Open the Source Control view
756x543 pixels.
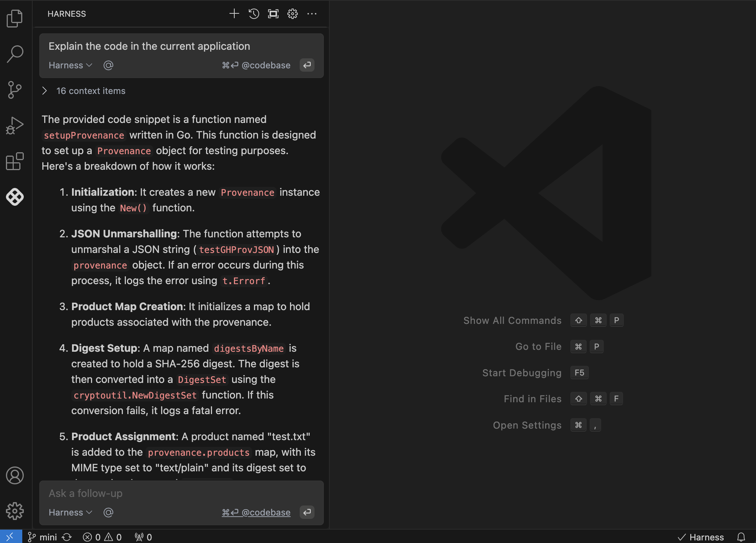tap(15, 89)
